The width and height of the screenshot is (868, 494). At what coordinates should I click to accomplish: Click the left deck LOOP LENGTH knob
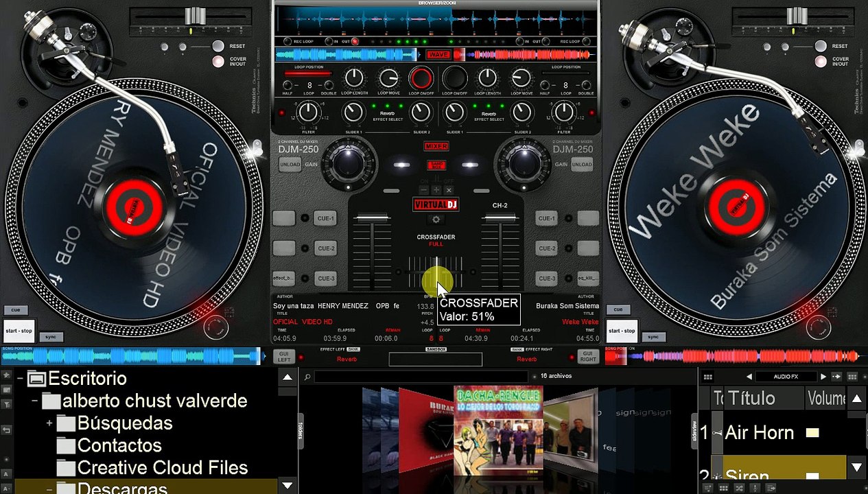click(354, 78)
